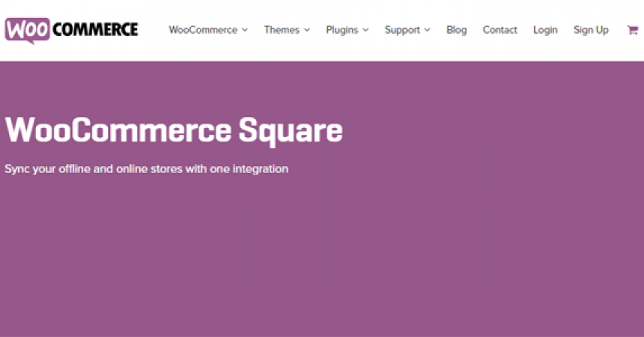Click the WooCommerce logo
Image resolution: width=644 pixels, height=337 pixels.
(71, 30)
